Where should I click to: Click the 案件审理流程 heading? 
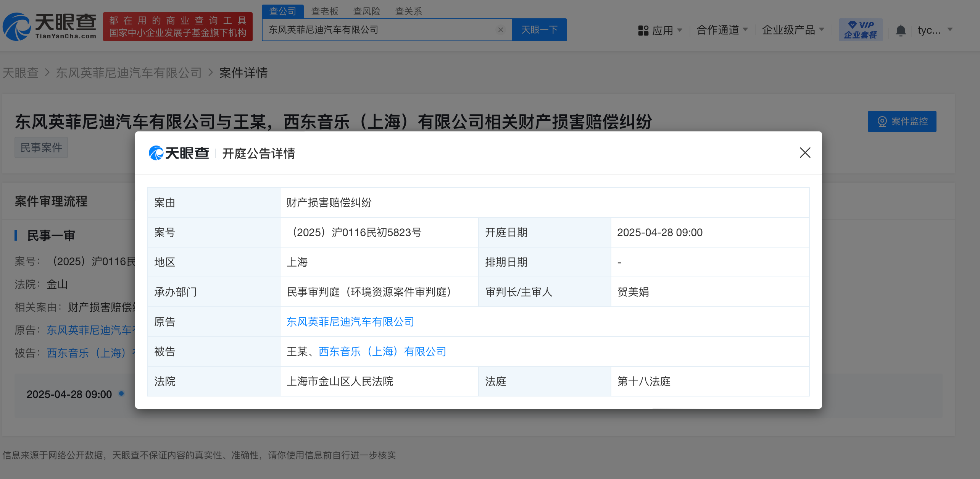tap(51, 201)
